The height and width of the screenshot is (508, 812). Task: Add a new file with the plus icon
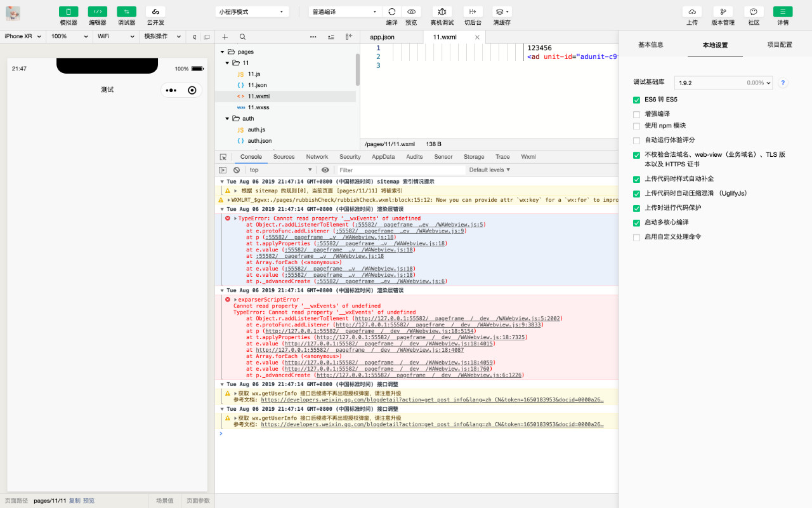(225, 37)
